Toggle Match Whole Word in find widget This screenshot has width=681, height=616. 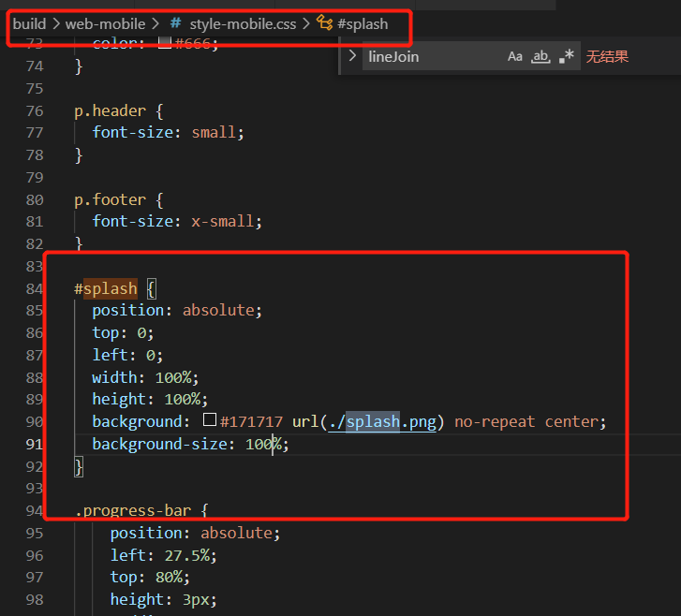coord(540,56)
